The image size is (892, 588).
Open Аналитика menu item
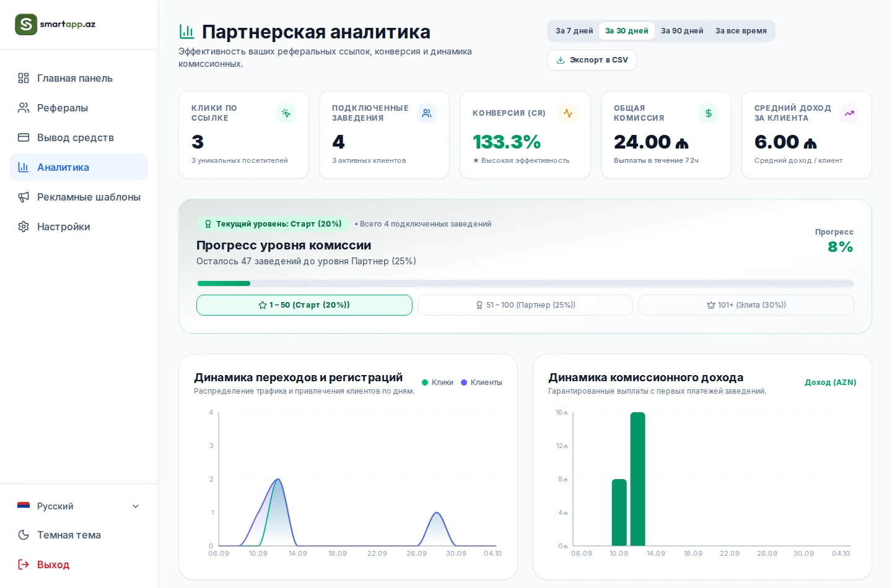point(79,167)
